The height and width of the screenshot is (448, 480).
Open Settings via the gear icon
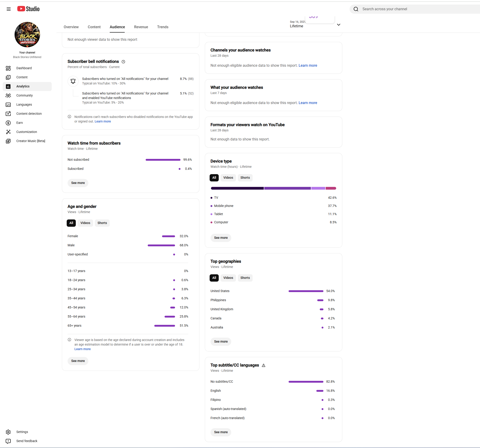point(8,432)
